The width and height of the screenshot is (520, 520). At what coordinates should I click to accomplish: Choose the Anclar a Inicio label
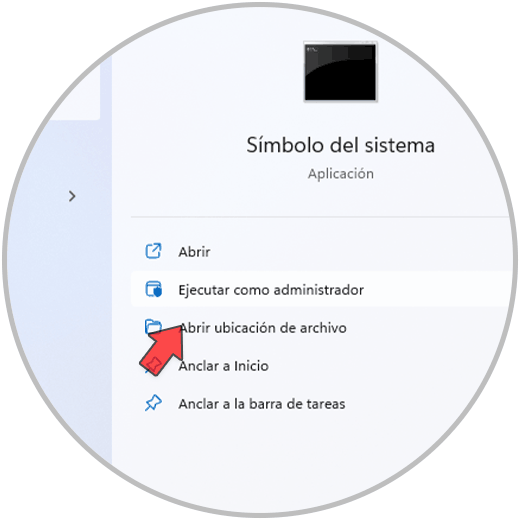coord(224,366)
